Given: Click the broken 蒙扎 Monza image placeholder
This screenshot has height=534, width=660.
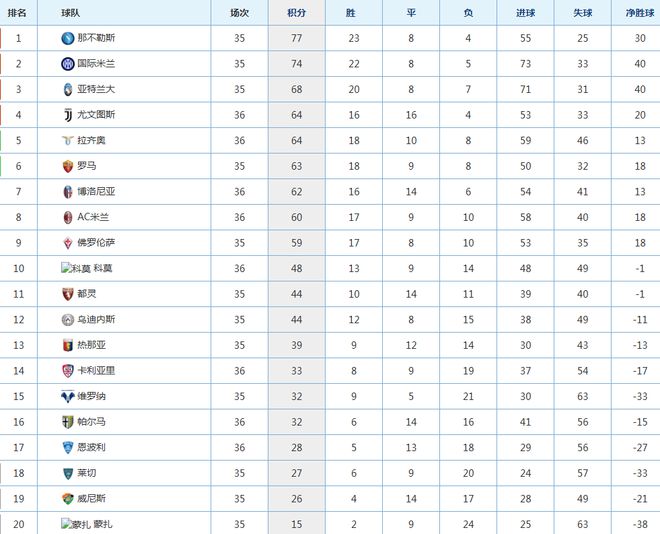Looking at the screenshot, I should 76,524.
